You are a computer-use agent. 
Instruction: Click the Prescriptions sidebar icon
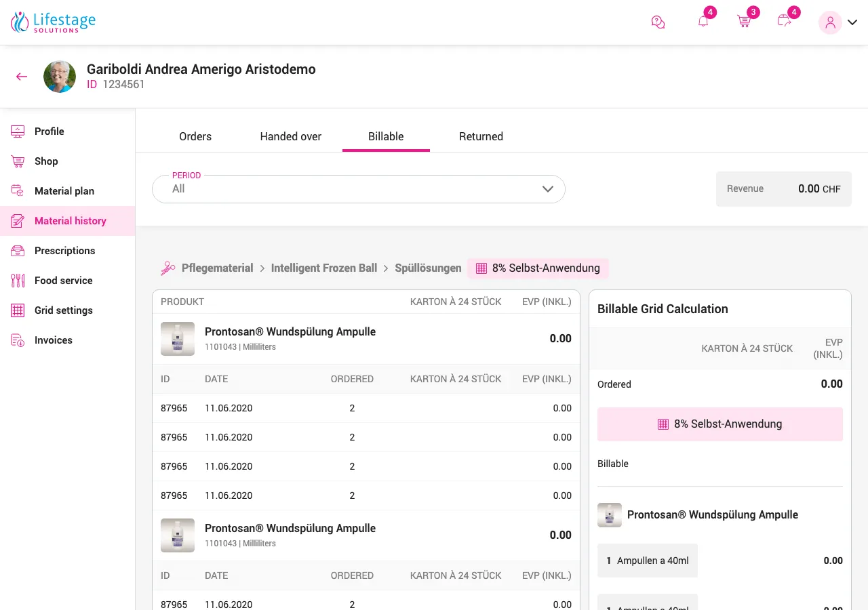coord(18,251)
